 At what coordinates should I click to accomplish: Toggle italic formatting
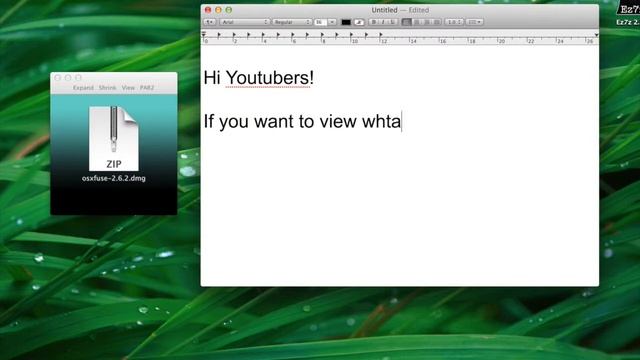point(383,22)
